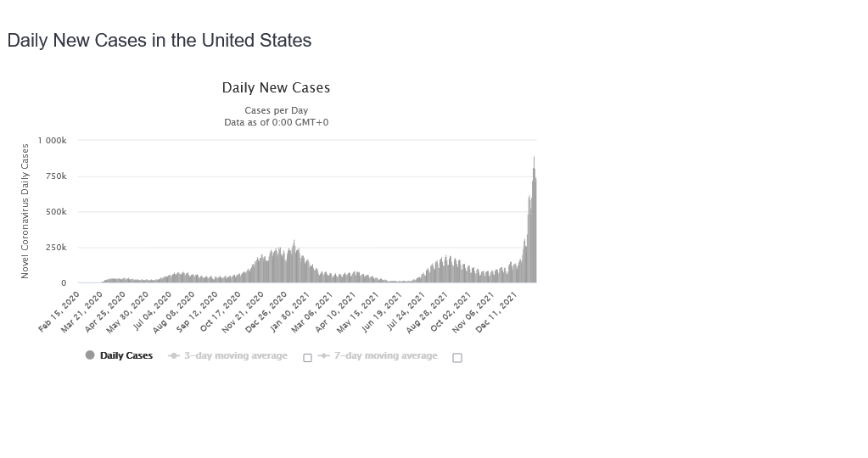Click the Feb 15, 2020 x-axis date

coord(61,311)
